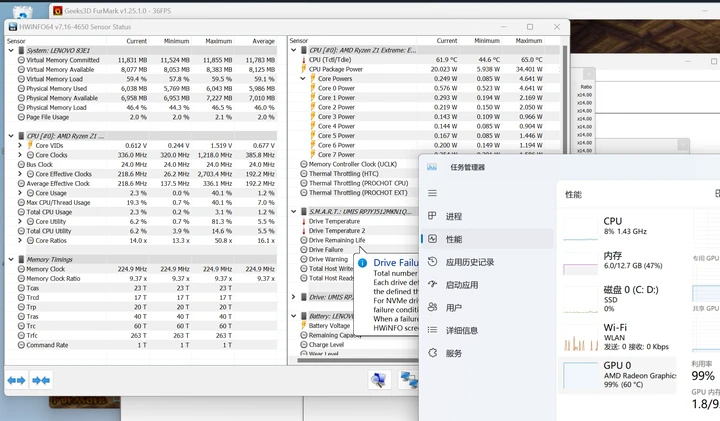Collapse the Core Powers subtree

tap(303, 79)
